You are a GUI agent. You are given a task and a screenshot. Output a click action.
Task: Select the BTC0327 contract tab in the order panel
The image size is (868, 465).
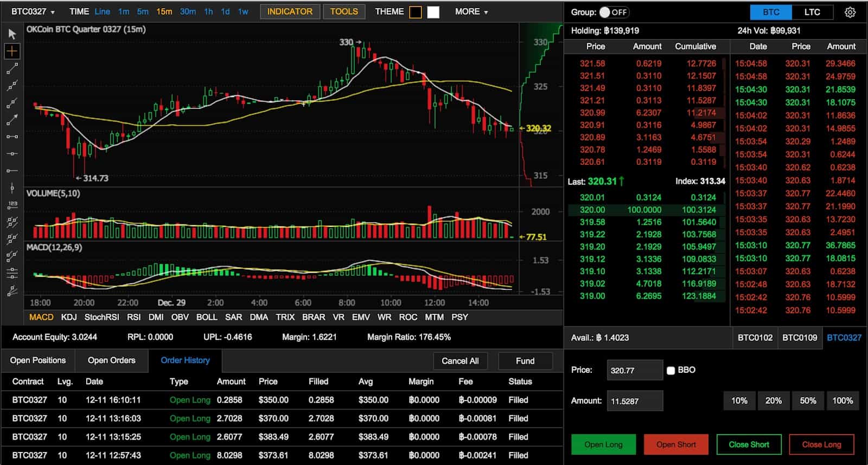[x=844, y=338]
